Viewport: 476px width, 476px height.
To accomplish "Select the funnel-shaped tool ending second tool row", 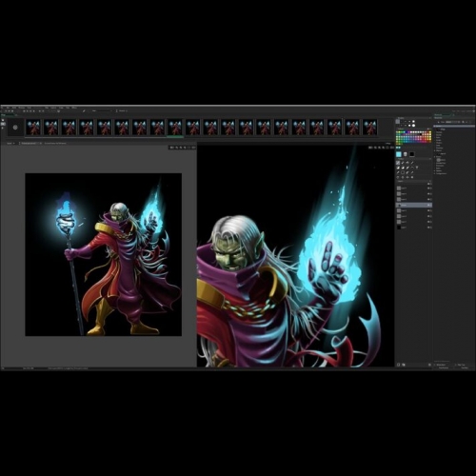I will 417,168.
